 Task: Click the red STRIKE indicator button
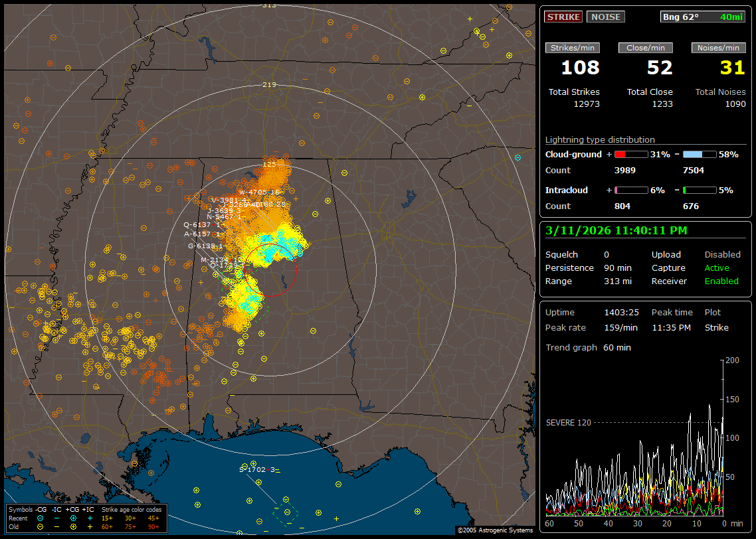tap(563, 17)
